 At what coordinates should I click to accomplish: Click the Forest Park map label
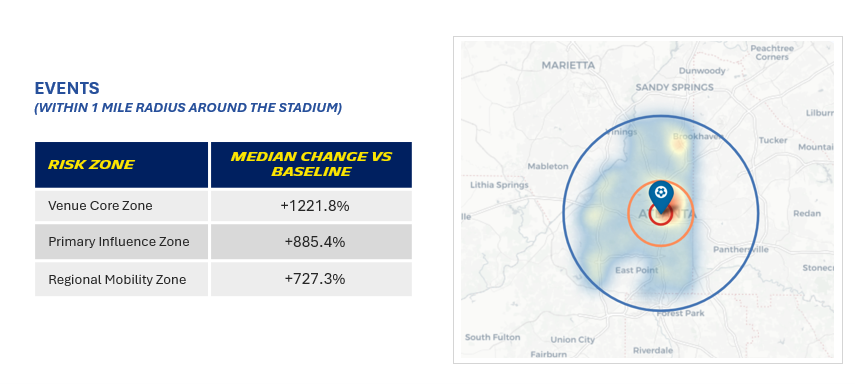(681, 313)
